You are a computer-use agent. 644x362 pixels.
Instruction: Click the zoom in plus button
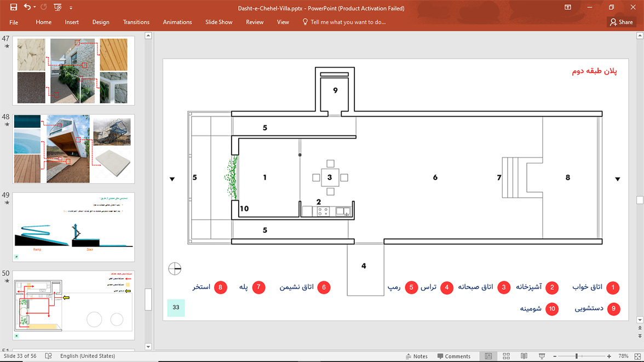[x=609, y=356]
